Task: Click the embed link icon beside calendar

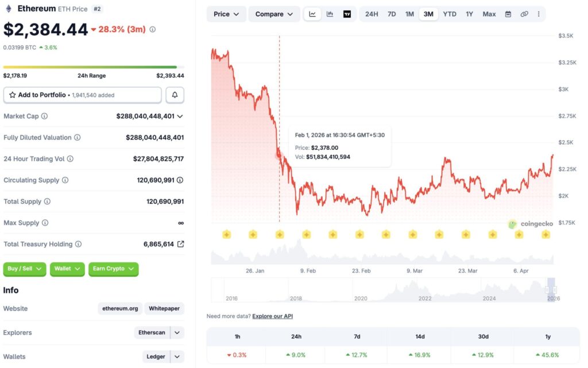Action: coord(524,14)
